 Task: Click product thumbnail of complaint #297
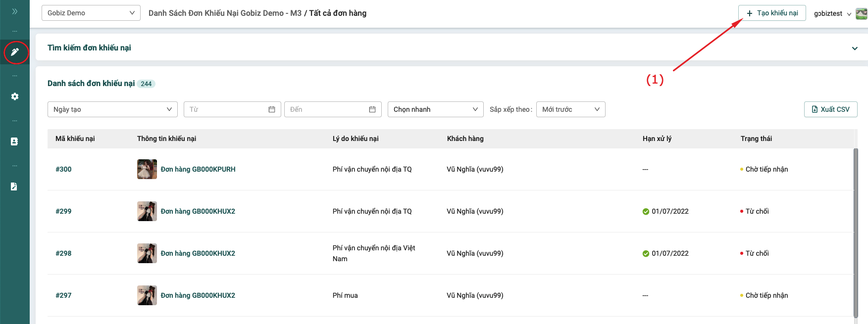(147, 295)
